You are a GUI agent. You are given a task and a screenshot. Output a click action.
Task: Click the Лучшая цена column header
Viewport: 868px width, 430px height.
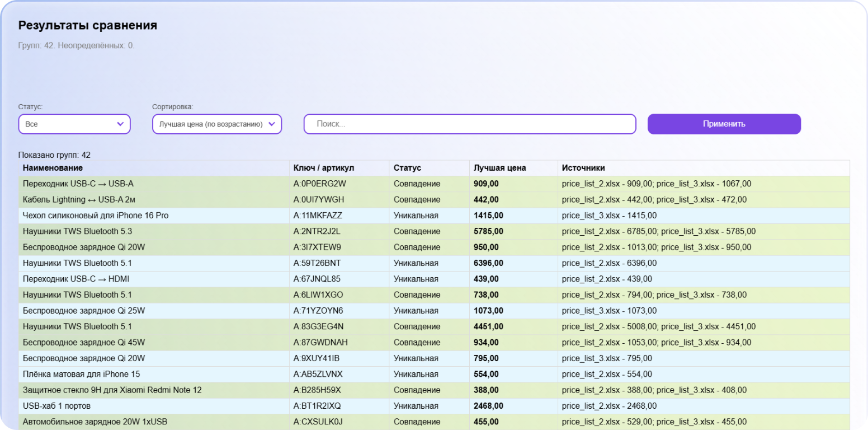pos(499,168)
